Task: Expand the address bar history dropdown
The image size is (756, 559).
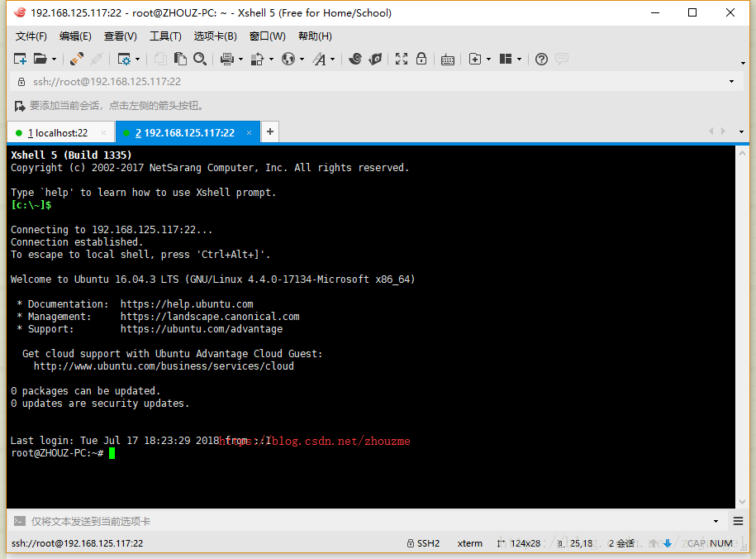Action: pos(731,82)
